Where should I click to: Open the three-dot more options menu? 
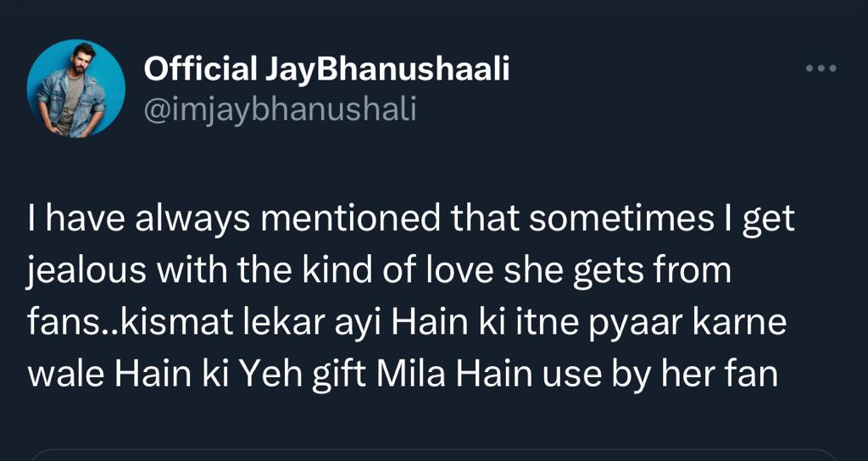[821, 69]
